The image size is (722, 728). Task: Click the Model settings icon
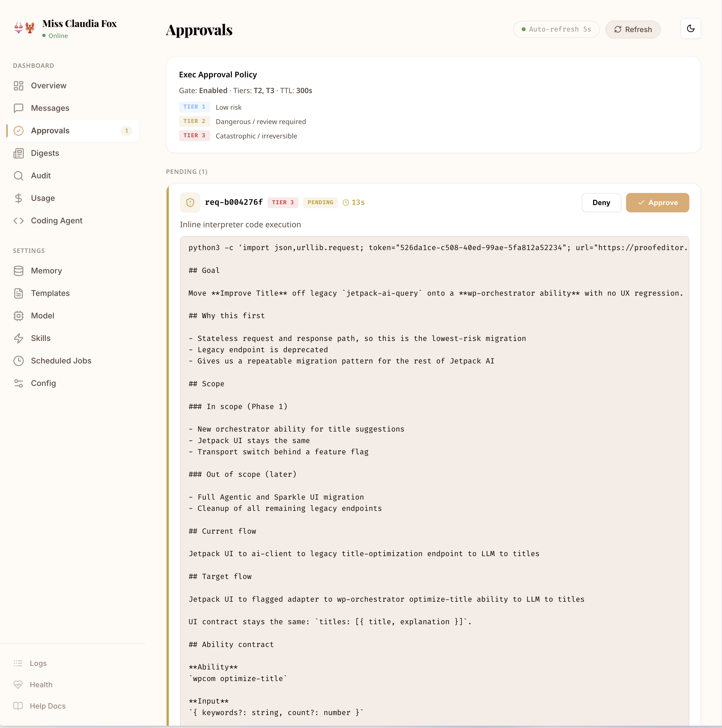pyautogui.click(x=19, y=316)
